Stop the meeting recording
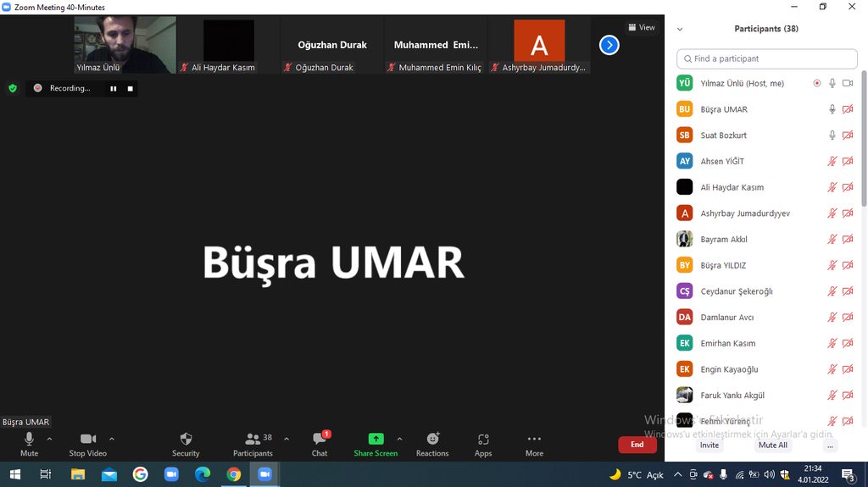This screenshot has width=868, height=487. [131, 88]
